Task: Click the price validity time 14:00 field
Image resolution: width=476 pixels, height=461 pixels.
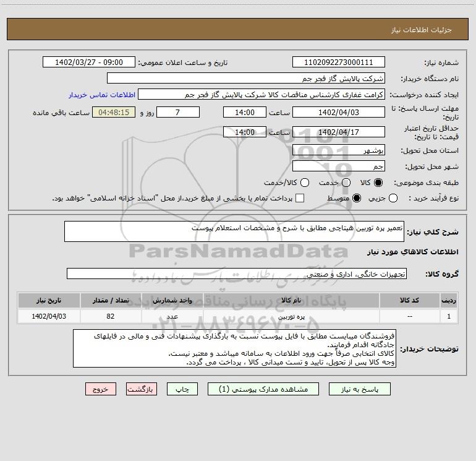Action: [x=245, y=132]
